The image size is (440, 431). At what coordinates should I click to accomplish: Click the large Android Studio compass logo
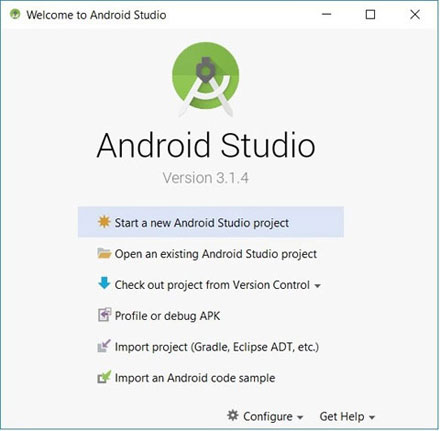coord(206,79)
